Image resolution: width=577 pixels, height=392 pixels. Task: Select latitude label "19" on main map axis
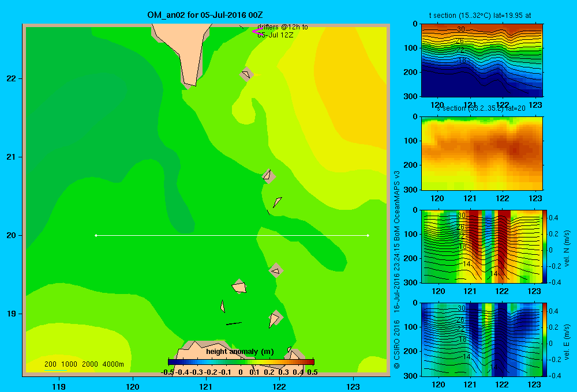pyautogui.click(x=11, y=314)
